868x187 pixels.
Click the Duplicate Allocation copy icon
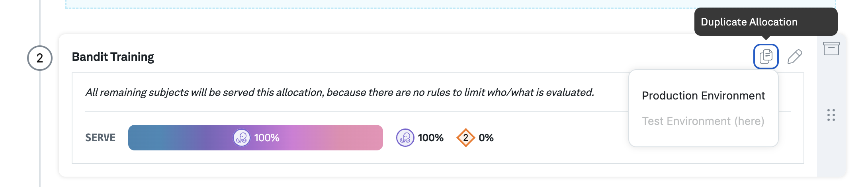click(x=766, y=56)
